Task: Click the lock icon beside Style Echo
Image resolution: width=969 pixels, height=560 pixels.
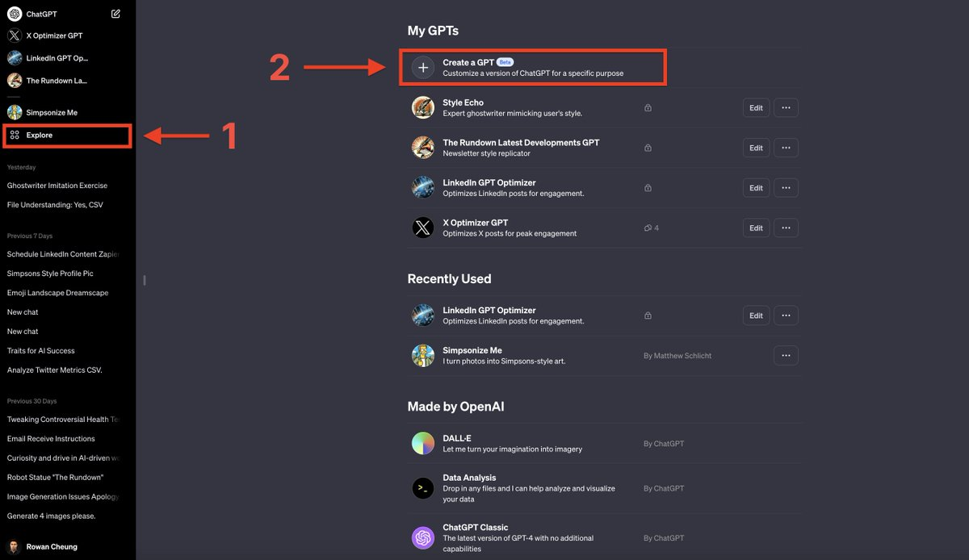Action: coord(648,107)
